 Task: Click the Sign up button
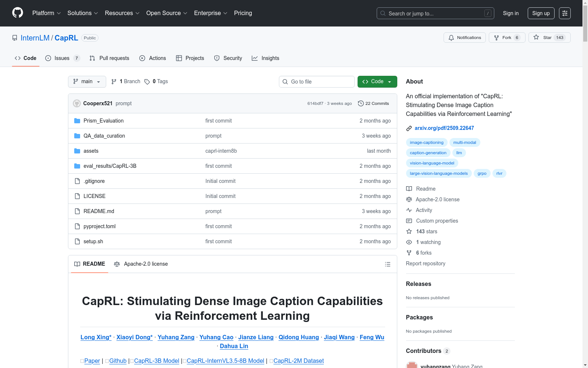click(541, 13)
